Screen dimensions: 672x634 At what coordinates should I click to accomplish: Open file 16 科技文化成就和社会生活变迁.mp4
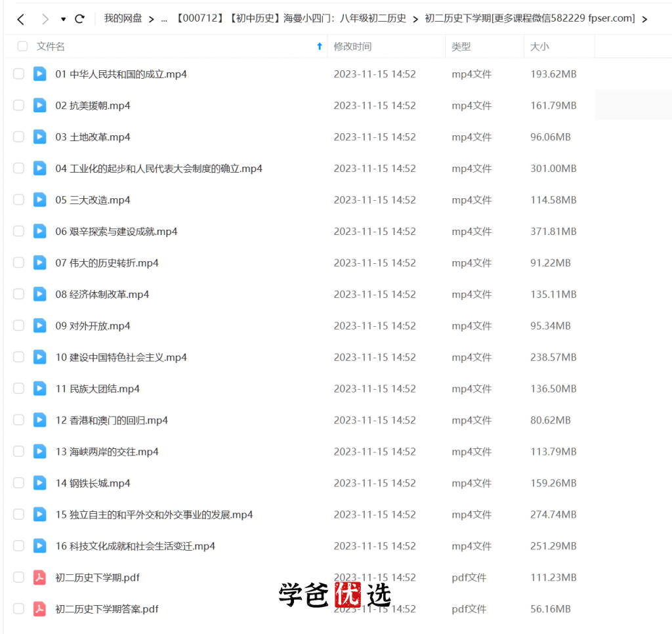click(135, 546)
